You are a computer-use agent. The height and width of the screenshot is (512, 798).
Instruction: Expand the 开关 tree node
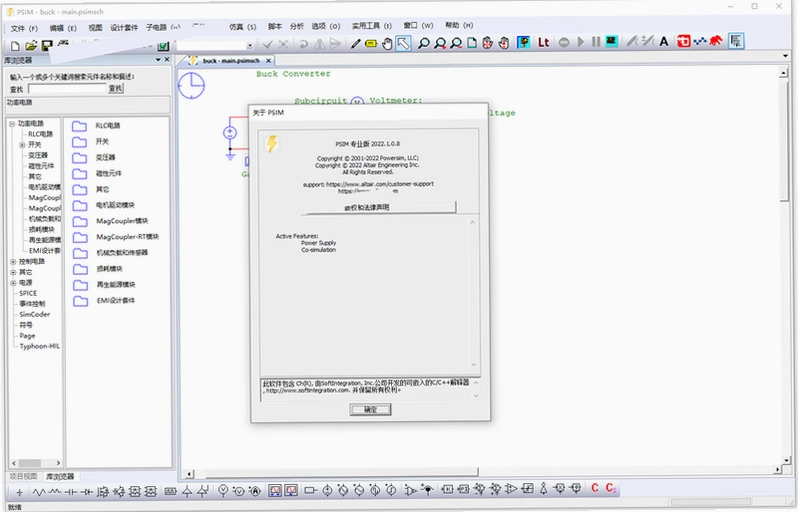pos(22,145)
